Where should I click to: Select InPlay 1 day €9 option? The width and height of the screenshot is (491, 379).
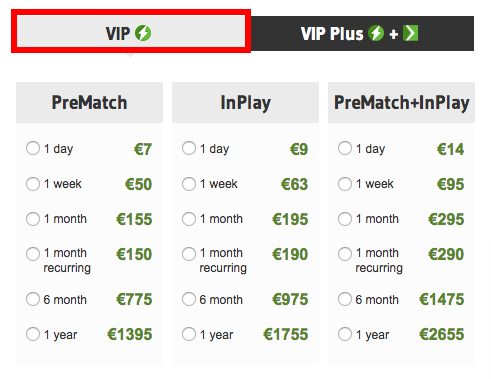[x=189, y=148]
